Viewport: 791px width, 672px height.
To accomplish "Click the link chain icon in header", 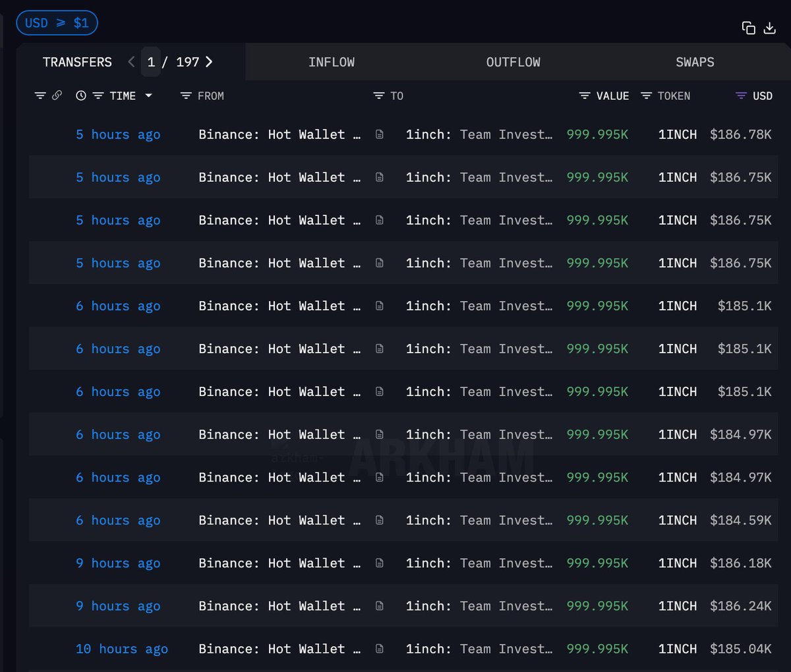I will [57, 96].
